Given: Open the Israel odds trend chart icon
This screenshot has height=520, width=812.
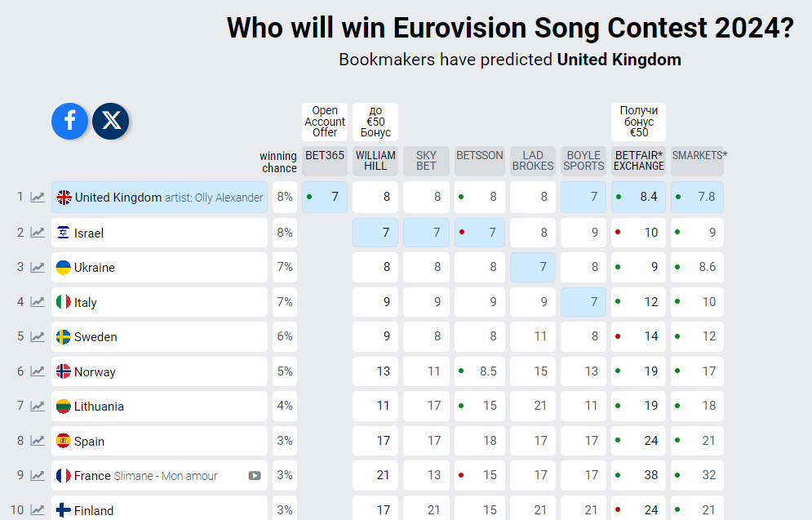Looking at the screenshot, I should 38,233.
